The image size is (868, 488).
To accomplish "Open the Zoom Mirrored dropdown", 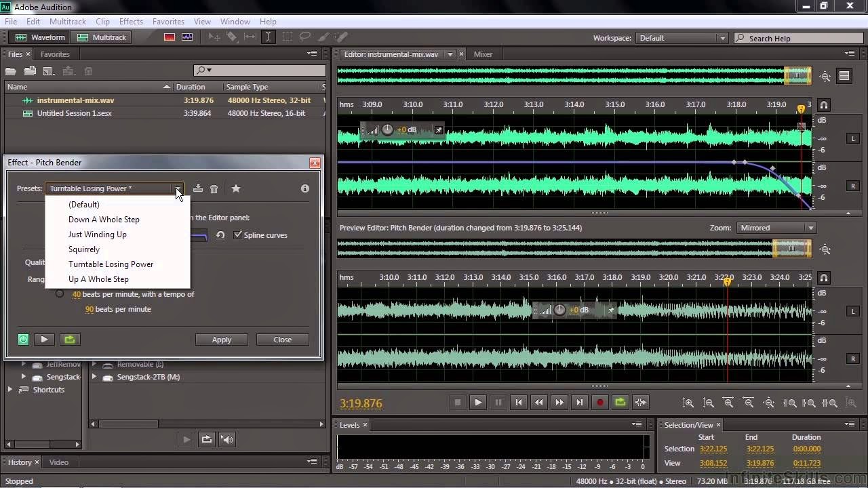I will (x=776, y=228).
